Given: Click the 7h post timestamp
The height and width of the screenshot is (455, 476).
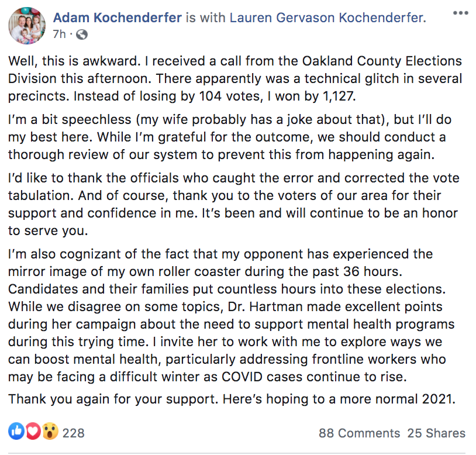Looking at the screenshot, I should coord(59,35).
